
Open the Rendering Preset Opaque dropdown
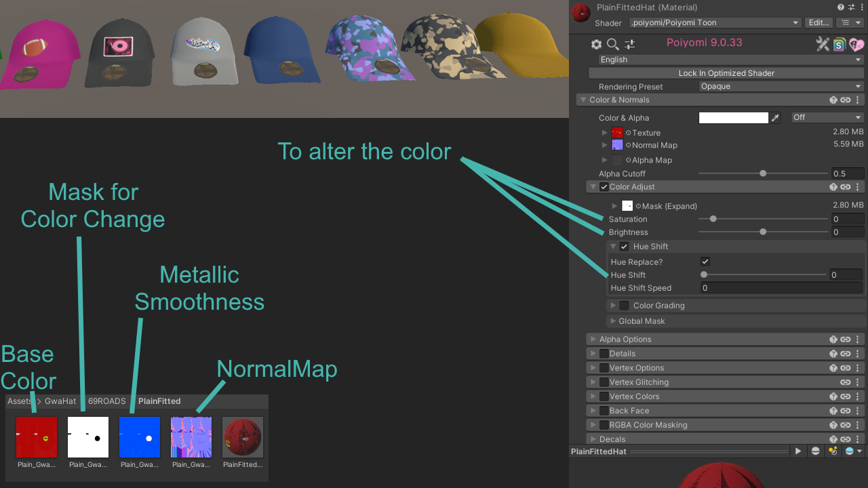click(781, 87)
